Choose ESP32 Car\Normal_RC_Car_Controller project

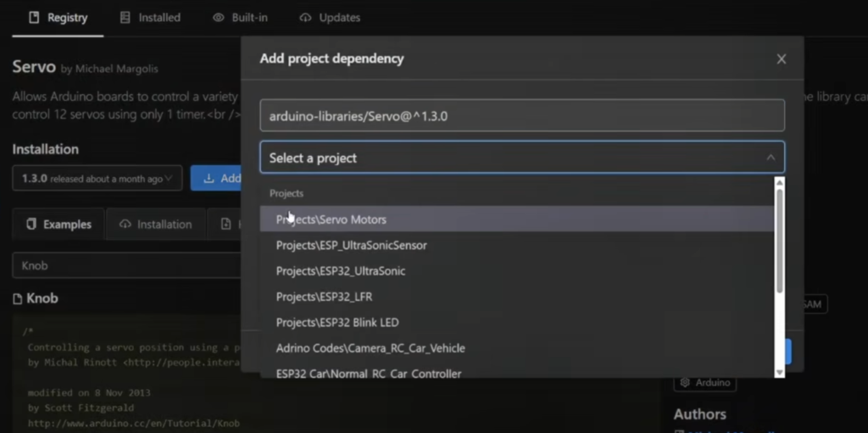(x=517, y=372)
